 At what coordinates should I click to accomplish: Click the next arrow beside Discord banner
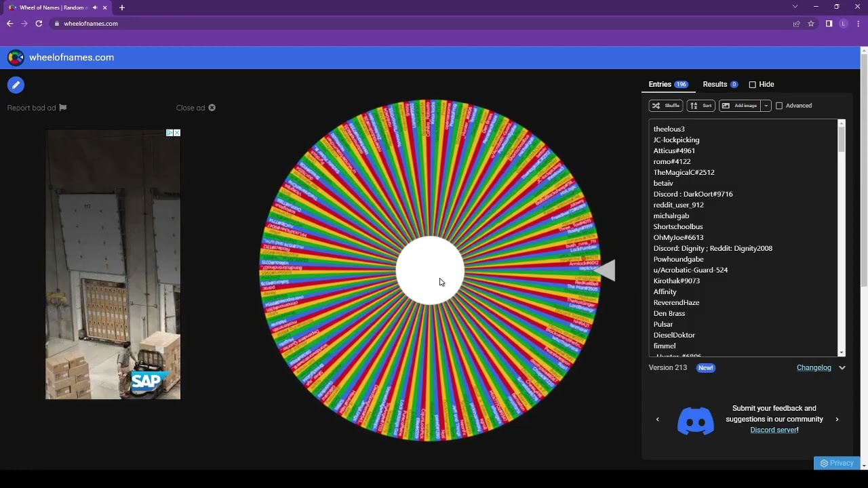point(837,420)
